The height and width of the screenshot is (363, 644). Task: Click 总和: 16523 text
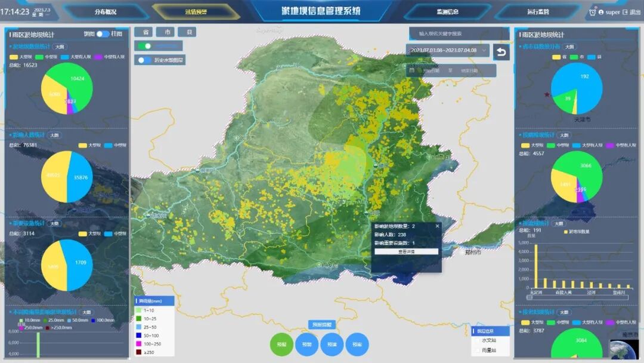[23, 65]
